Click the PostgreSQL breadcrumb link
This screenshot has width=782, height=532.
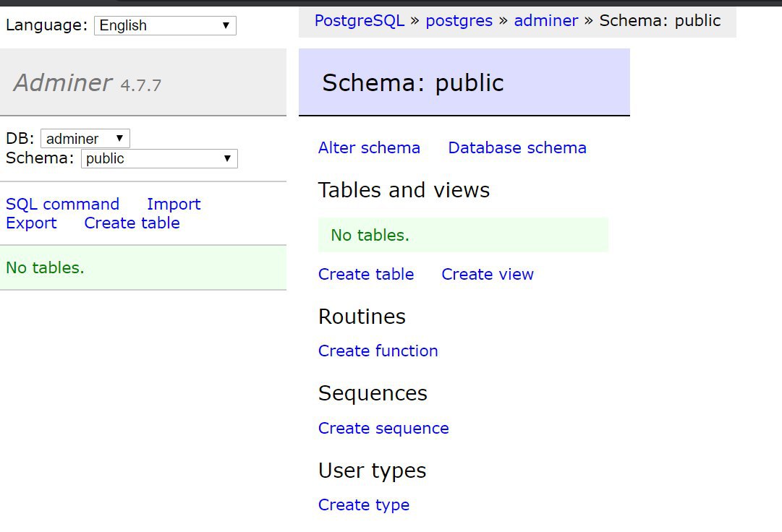coord(360,20)
